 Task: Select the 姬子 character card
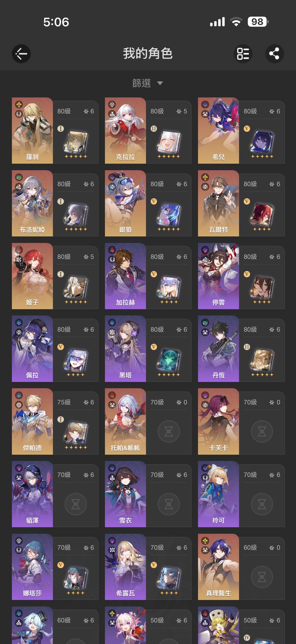point(55,276)
